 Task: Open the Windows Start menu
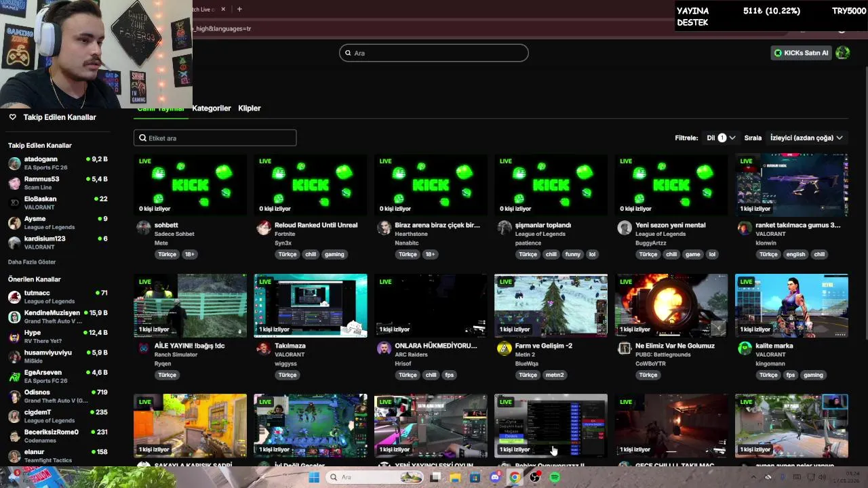[314, 477]
